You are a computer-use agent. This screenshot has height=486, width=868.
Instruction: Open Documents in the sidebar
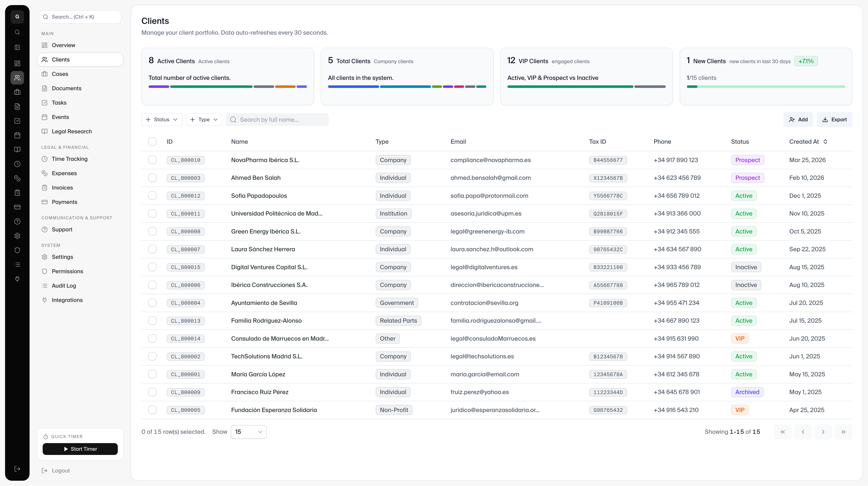pyautogui.click(x=80, y=88)
